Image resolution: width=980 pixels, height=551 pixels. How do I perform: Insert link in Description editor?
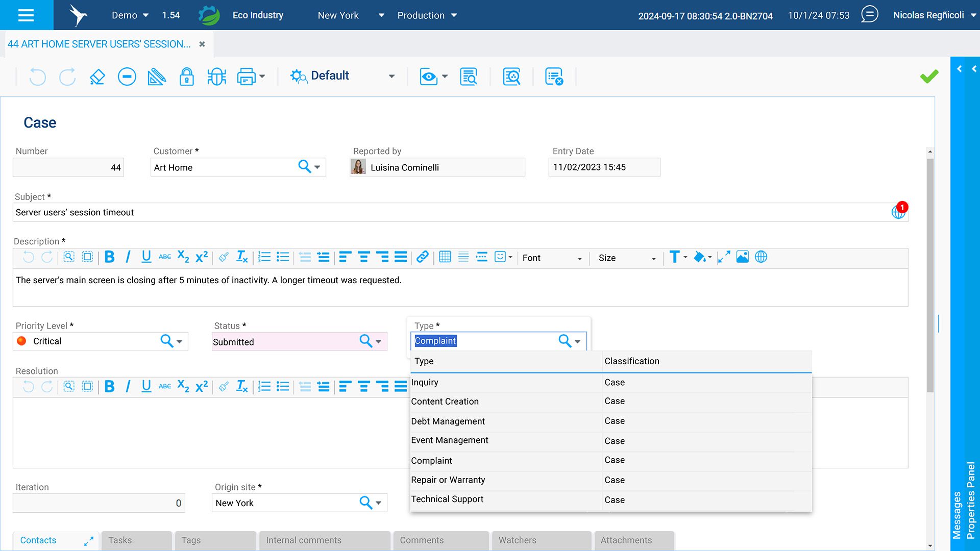[422, 257]
